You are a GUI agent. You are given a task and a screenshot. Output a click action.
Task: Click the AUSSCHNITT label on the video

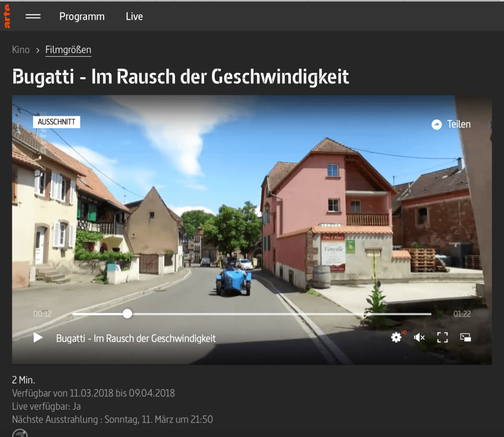click(x=56, y=122)
